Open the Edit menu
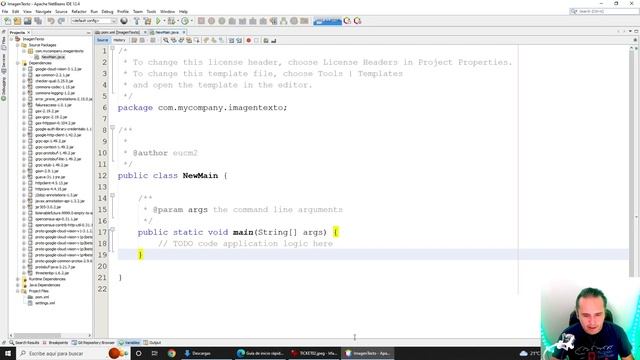This screenshot has height=360, width=640. [x=16, y=11]
